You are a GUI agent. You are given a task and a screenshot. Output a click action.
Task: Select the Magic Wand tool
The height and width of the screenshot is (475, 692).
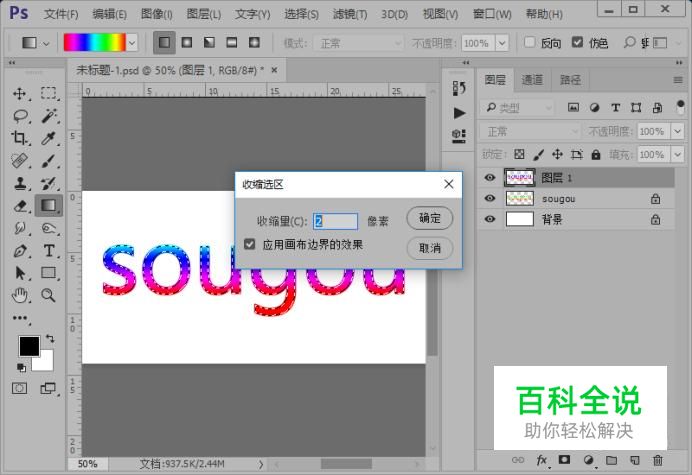point(48,116)
